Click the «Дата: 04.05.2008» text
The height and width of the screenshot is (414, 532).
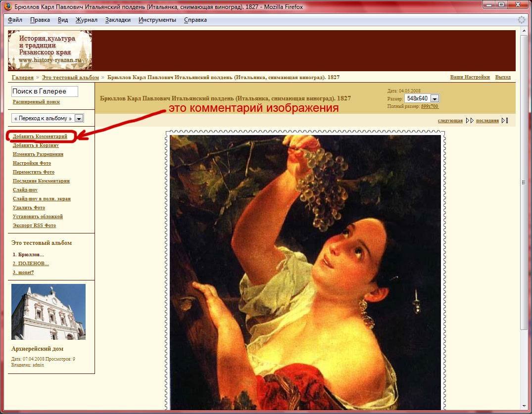[x=404, y=91]
